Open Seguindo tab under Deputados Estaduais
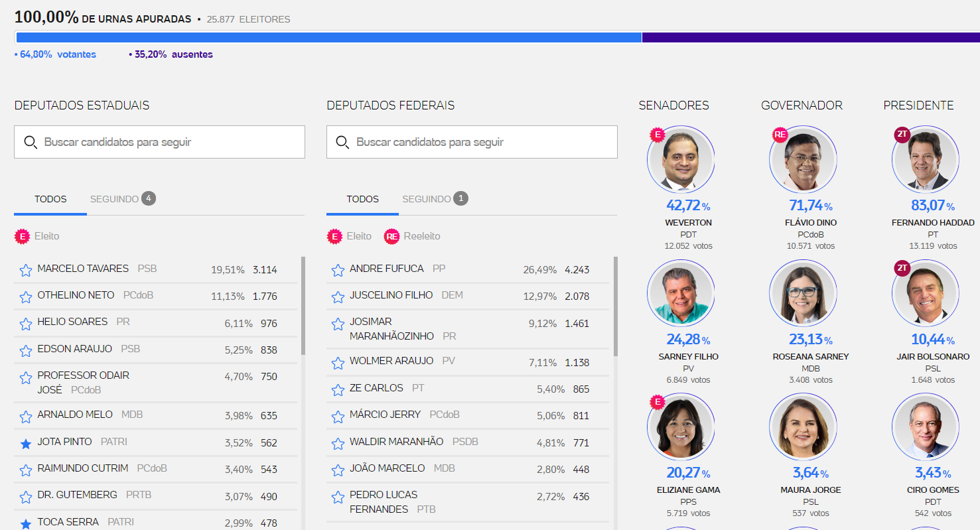 123,199
